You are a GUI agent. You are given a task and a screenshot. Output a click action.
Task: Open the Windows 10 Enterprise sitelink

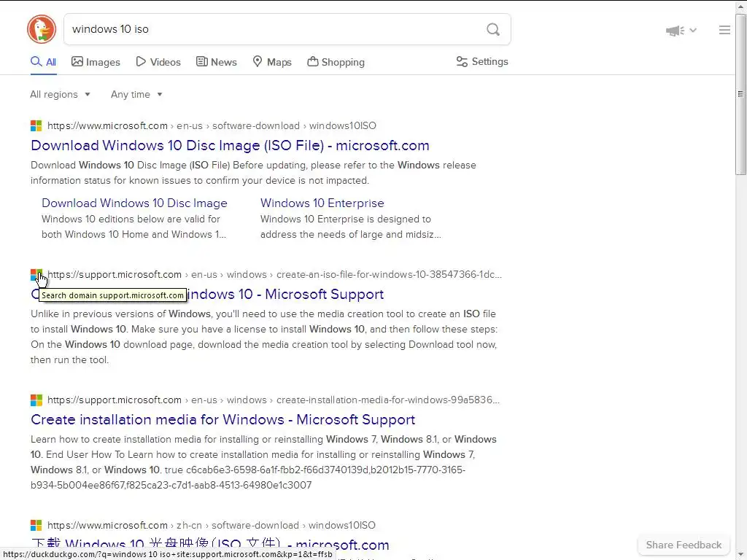click(322, 203)
